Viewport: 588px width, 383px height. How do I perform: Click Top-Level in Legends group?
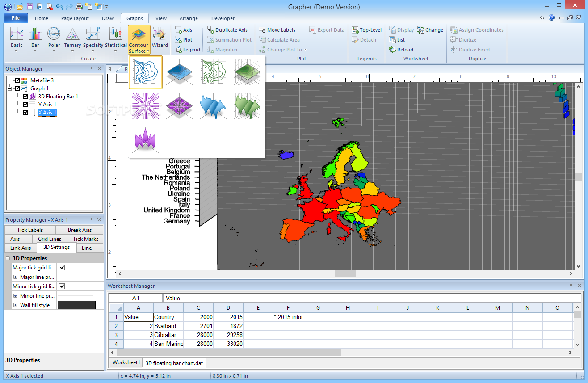coord(366,30)
